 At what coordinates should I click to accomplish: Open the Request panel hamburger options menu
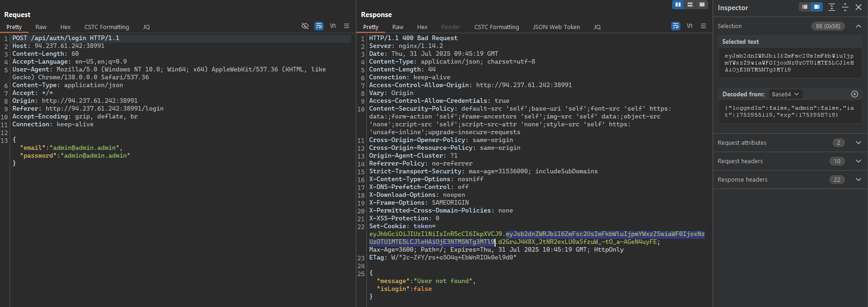(347, 26)
